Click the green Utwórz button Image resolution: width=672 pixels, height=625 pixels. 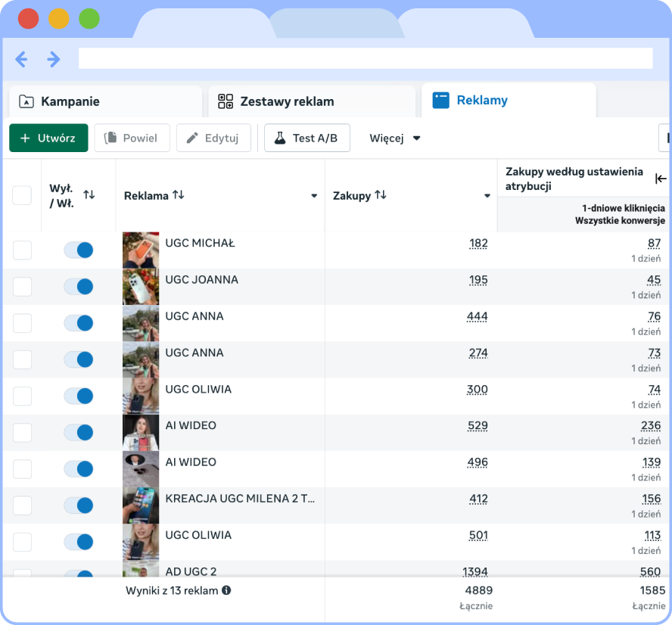tap(48, 138)
